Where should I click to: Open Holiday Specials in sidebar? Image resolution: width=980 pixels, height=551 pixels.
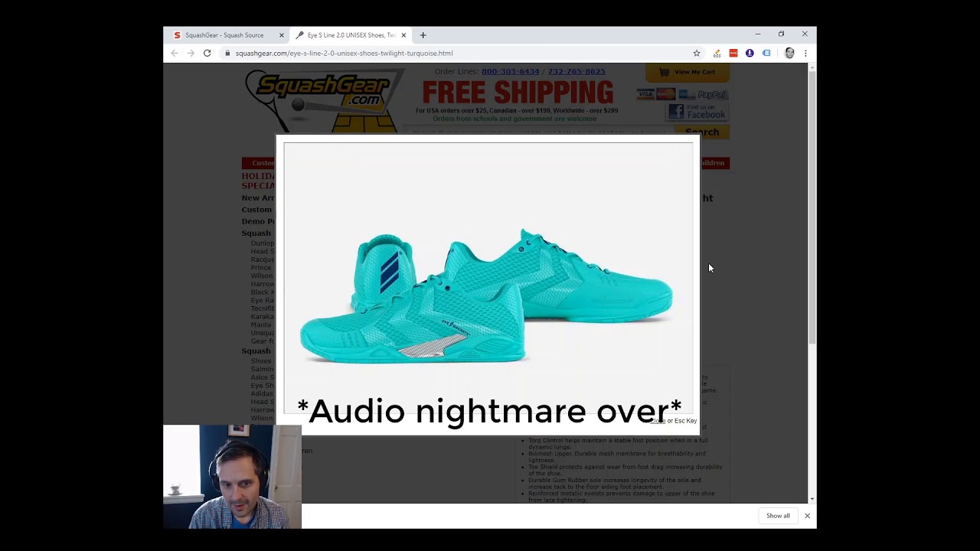coord(258,181)
